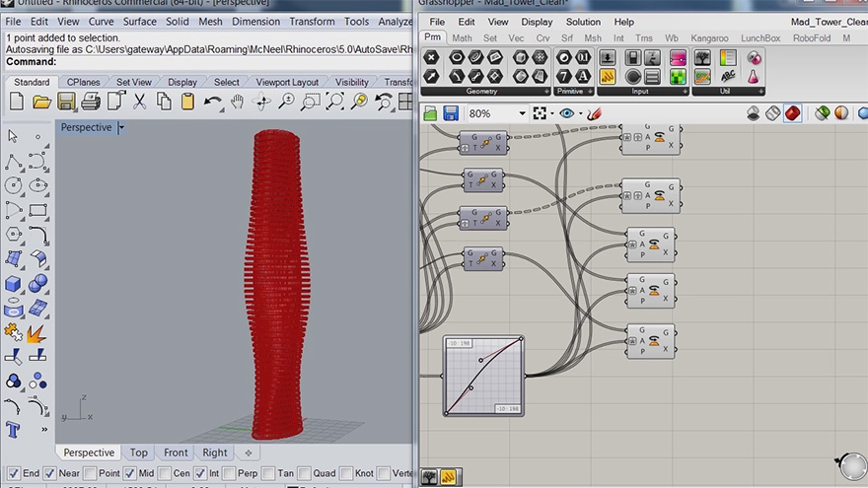Open the Surface menu in Rhino

pyautogui.click(x=139, y=22)
